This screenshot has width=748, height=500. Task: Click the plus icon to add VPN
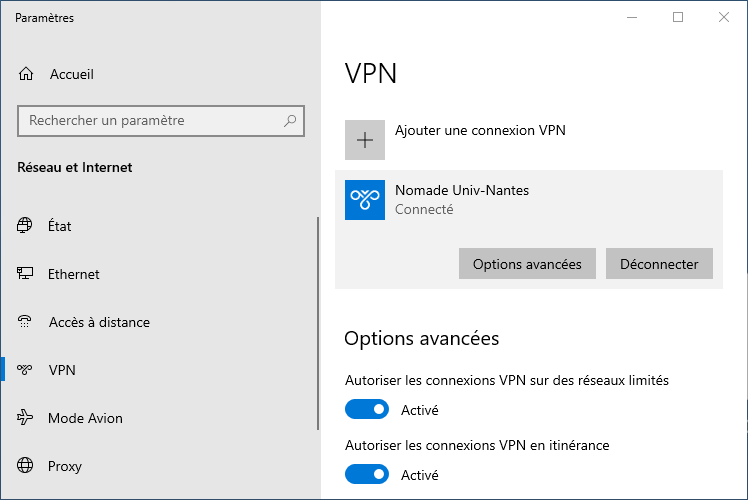[x=365, y=140]
